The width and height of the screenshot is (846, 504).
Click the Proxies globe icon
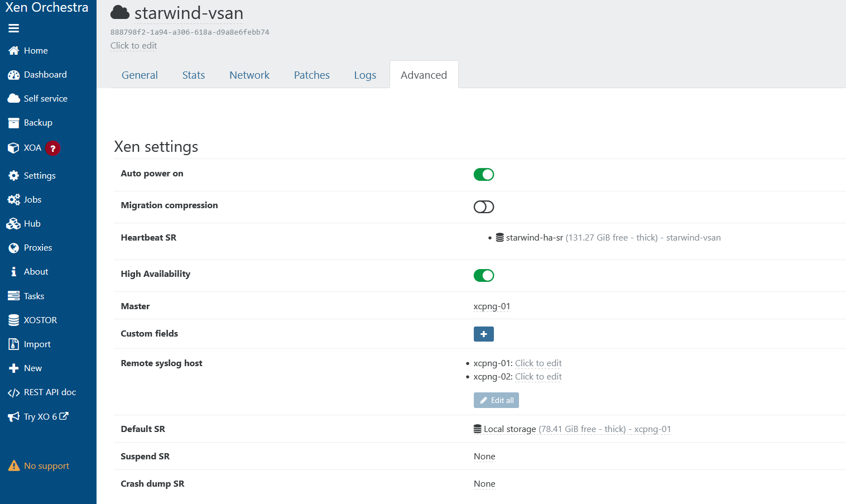pos(14,248)
